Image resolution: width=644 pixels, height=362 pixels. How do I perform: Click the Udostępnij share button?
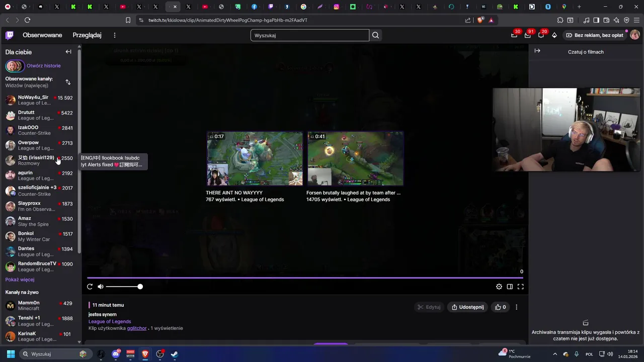click(467, 307)
